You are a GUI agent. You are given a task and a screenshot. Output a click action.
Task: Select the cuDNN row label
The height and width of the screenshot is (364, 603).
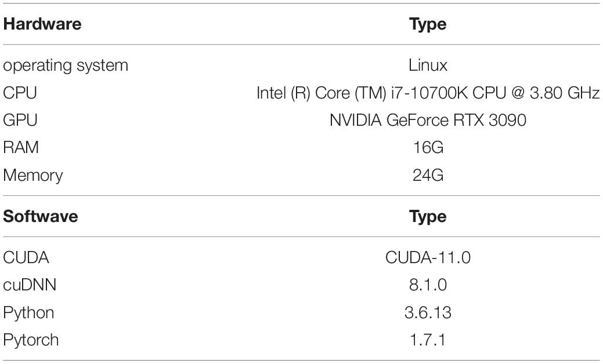(30, 285)
